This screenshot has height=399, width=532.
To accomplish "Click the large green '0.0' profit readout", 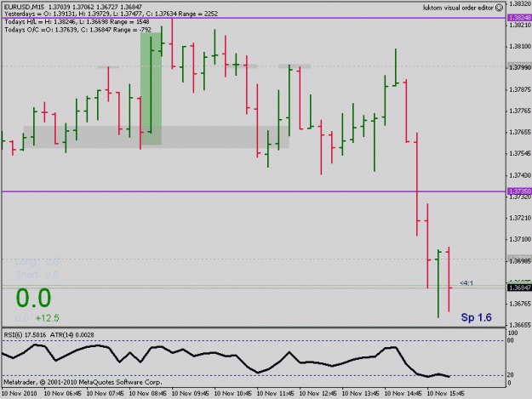I will click(x=33, y=298).
